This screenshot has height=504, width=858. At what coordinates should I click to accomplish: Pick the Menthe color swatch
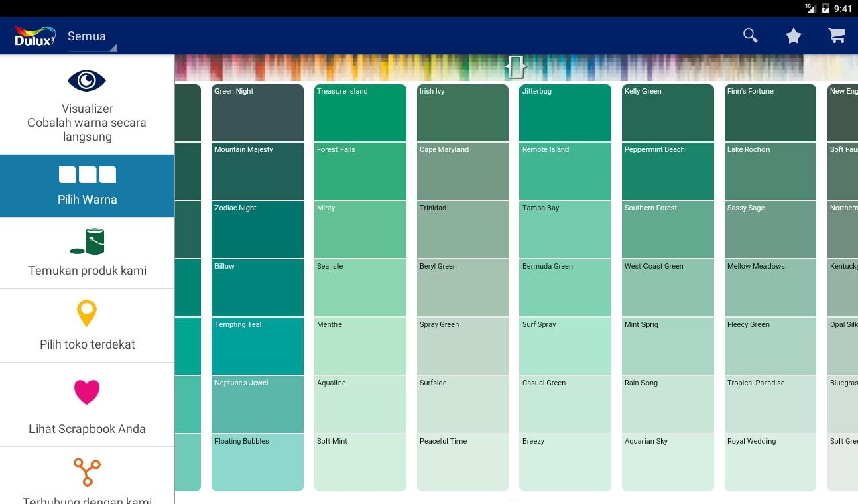pos(360,346)
